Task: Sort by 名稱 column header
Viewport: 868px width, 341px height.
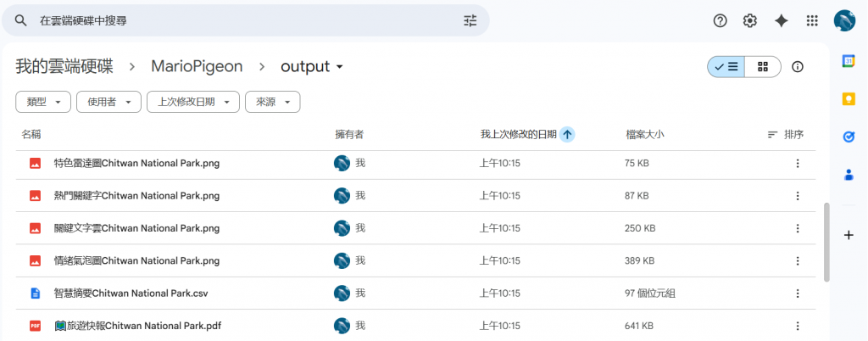Action: pyautogui.click(x=31, y=135)
